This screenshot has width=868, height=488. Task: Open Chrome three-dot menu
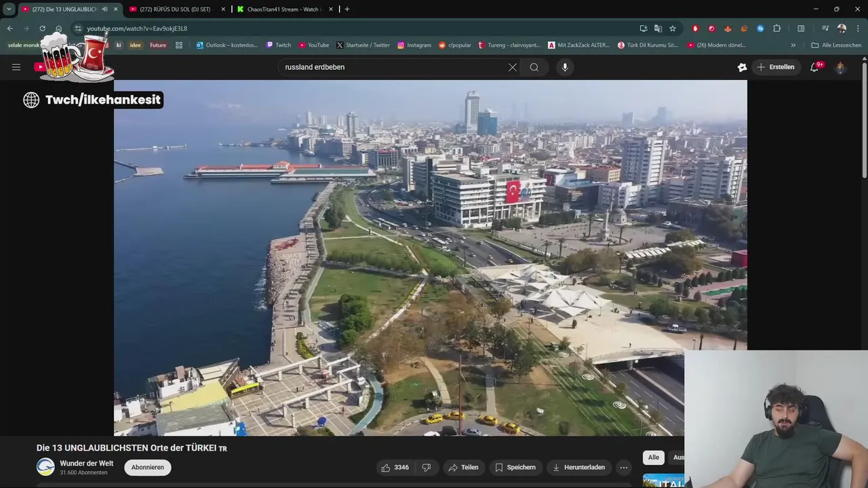pyautogui.click(x=858, y=28)
